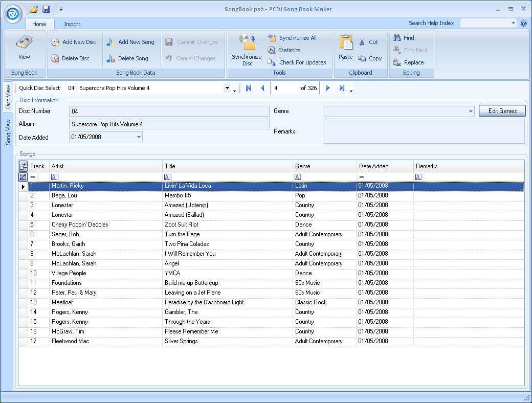Open the Date Added date picker

(x=139, y=137)
